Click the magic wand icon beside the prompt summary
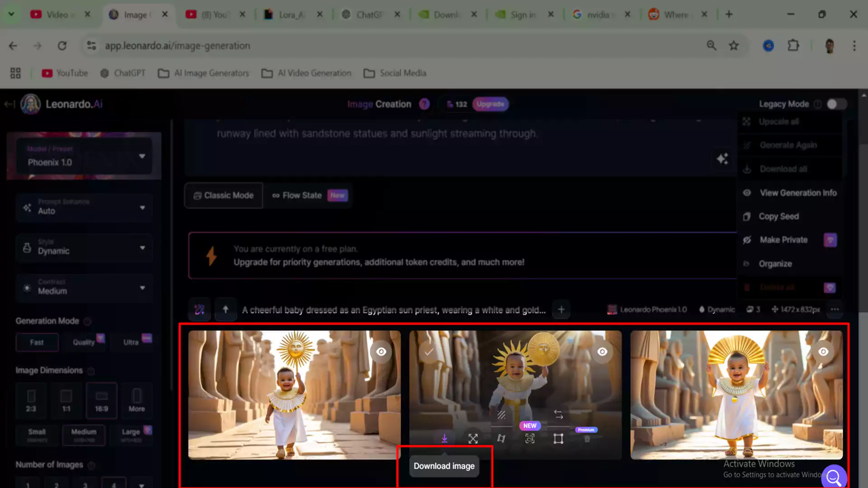 click(199, 310)
